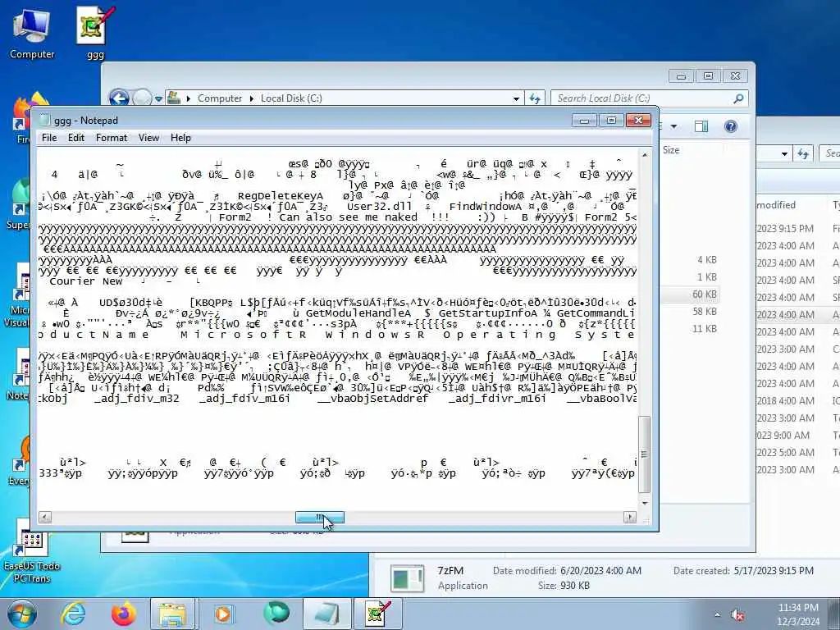Viewport: 840px width, 630px height.
Task: Click Notepad vertical scrollbar thumb
Action: click(645, 454)
